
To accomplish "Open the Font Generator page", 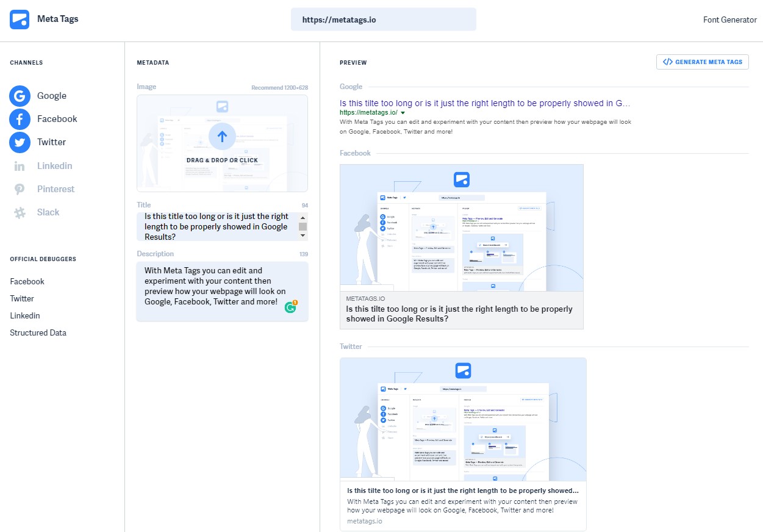I will [x=729, y=19].
